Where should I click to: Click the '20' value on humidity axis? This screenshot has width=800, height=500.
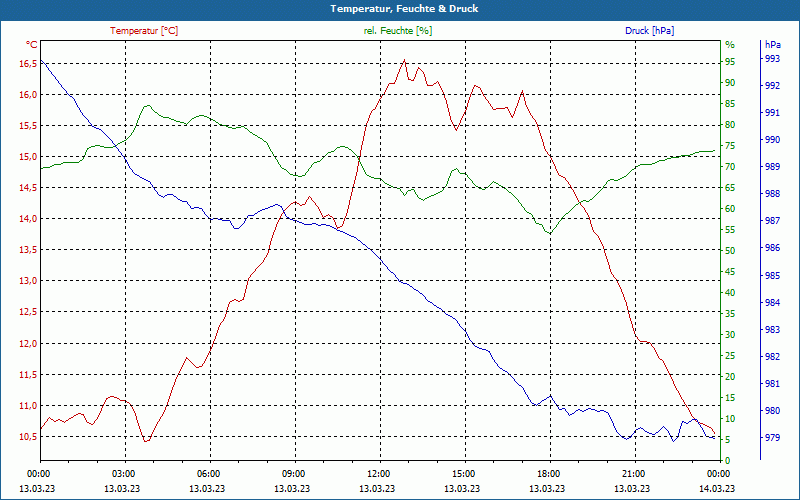coord(730,377)
